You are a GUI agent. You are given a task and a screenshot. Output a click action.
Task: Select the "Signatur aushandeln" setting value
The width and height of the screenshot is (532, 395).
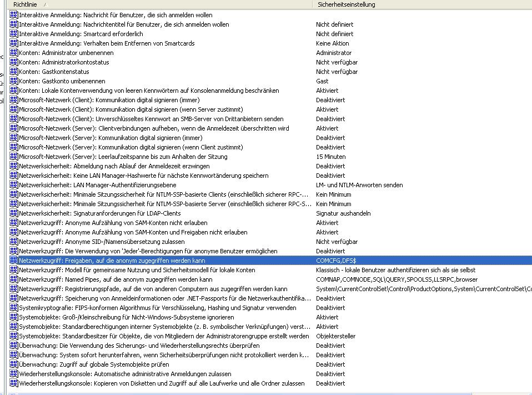[343, 213]
